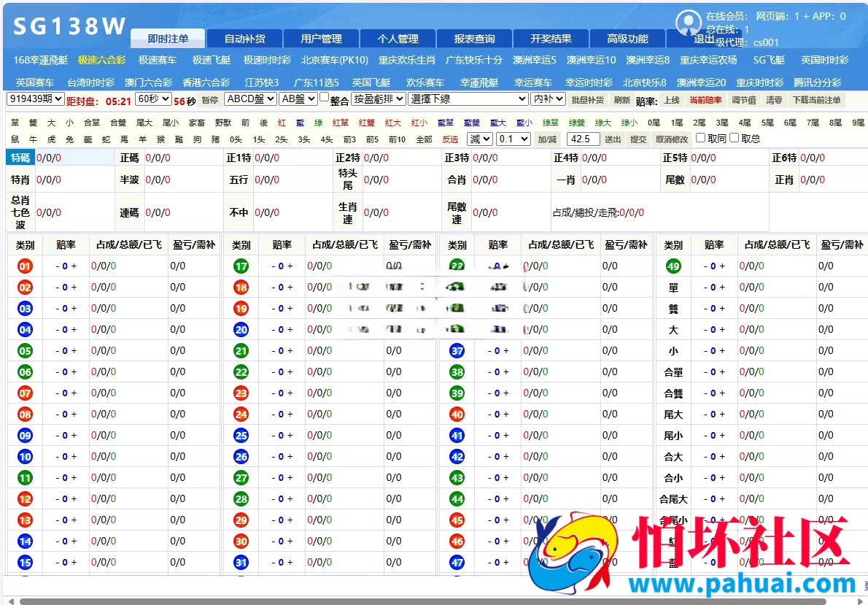Click the 加/减 button
The width and height of the screenshot is (868, 605).
pyautogui.click(x=547, y=139)
